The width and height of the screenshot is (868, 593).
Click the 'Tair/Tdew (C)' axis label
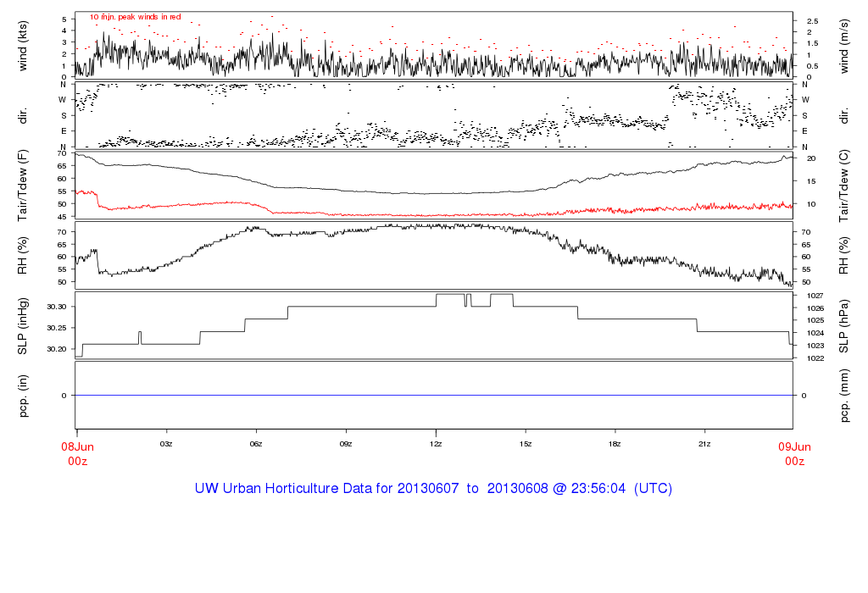(x=843, y=186)
